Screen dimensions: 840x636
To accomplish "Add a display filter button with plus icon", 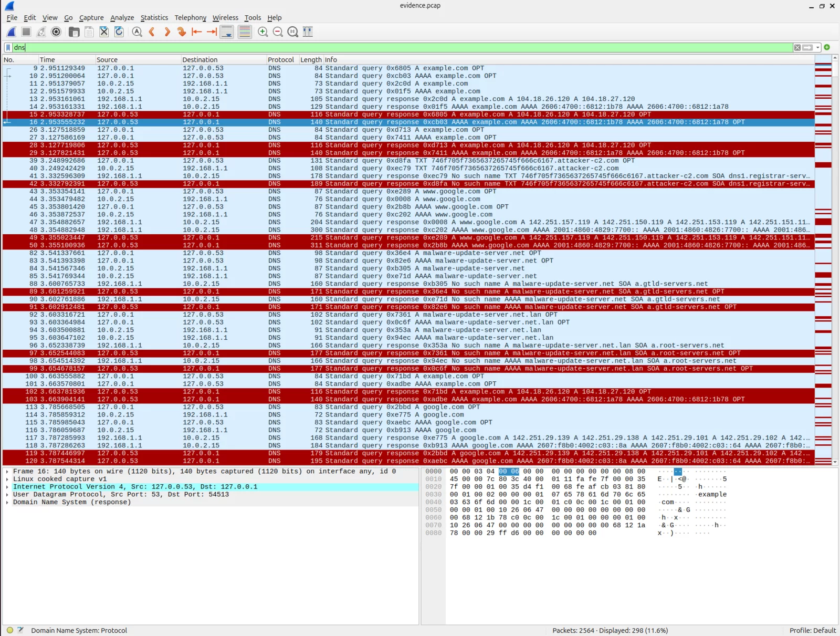I will (827, 47).
